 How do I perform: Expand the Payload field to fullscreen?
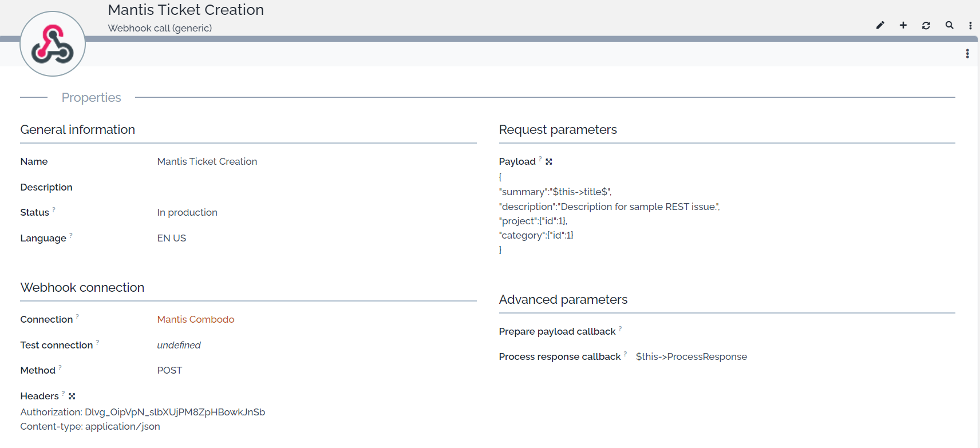click(x=549, y=162)
